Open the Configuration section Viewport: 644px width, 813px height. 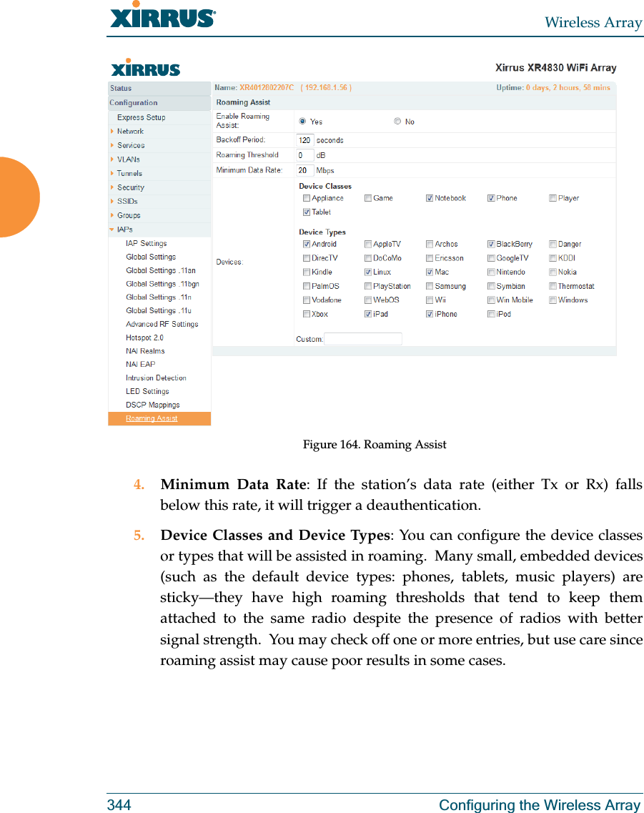coord(159,103)
